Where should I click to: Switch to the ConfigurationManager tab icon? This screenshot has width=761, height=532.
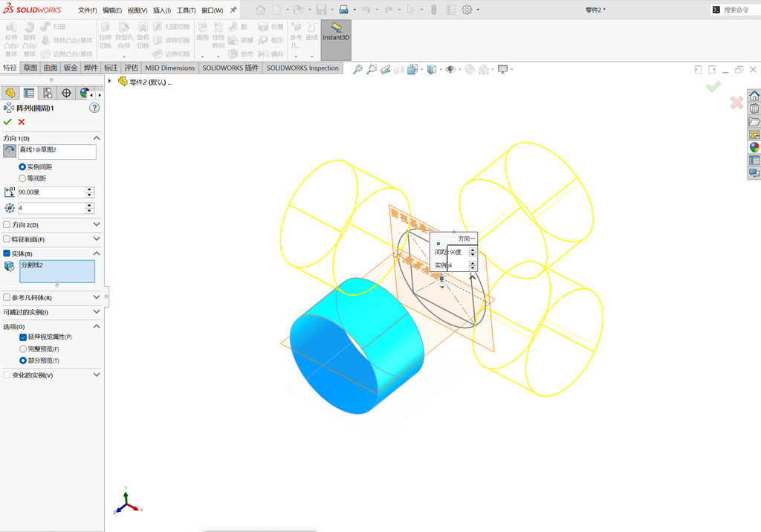pyautogui.click(x=48, y=93)
